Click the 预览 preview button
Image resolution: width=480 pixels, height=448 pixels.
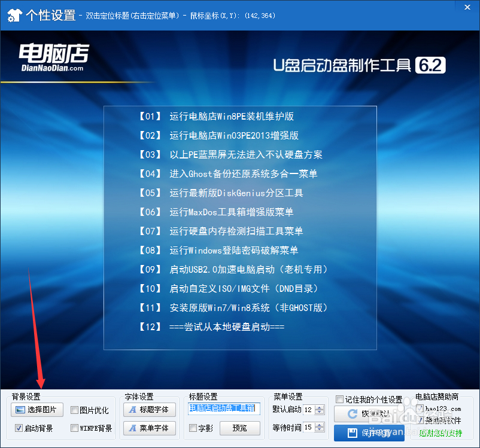pyautogui.click(x=239, y=428)
